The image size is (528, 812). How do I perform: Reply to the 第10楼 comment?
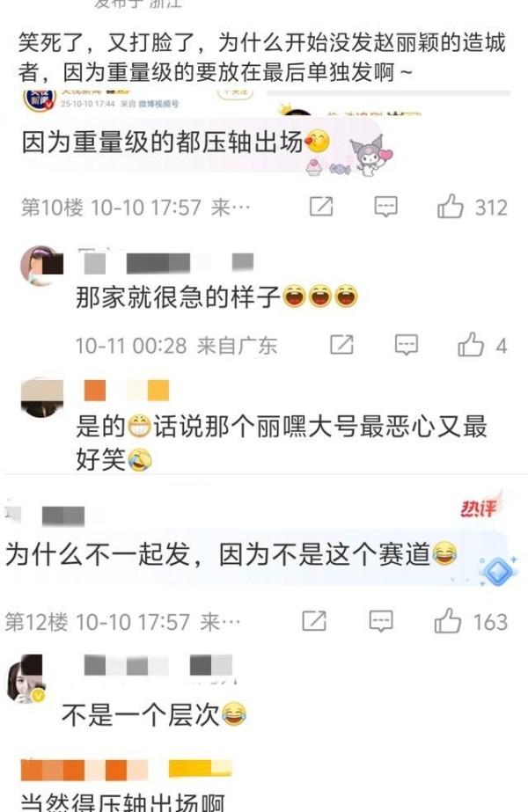(386, 207)
